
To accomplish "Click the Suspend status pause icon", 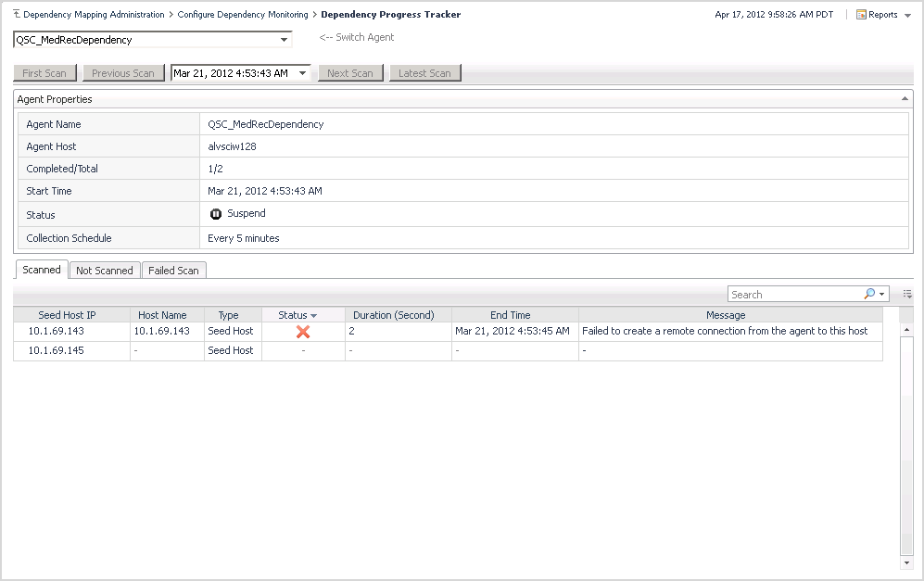I will coord(216,214).
